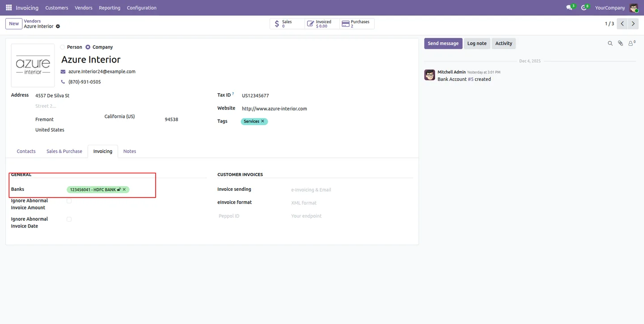The height and width of the screenshot is (324, 644).
Task: Click the followers icon in chatter
Action: pyautogui.click(x=631, y=43)
